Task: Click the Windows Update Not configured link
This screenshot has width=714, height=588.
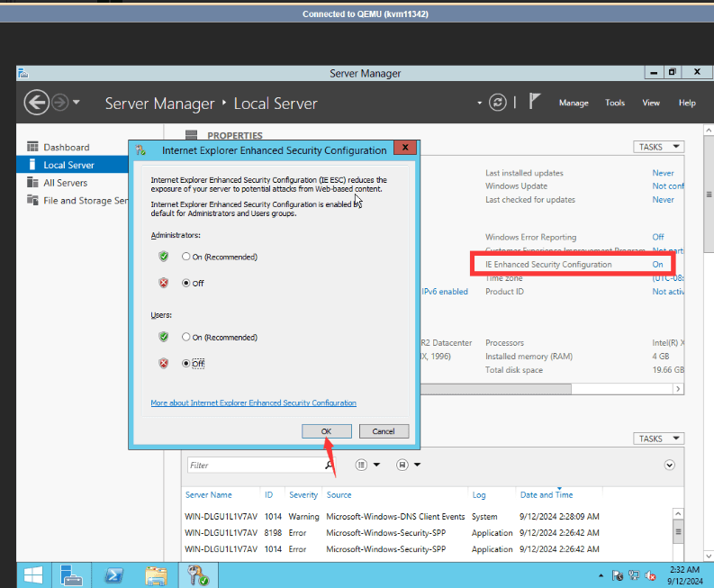Action: (668, 185)
